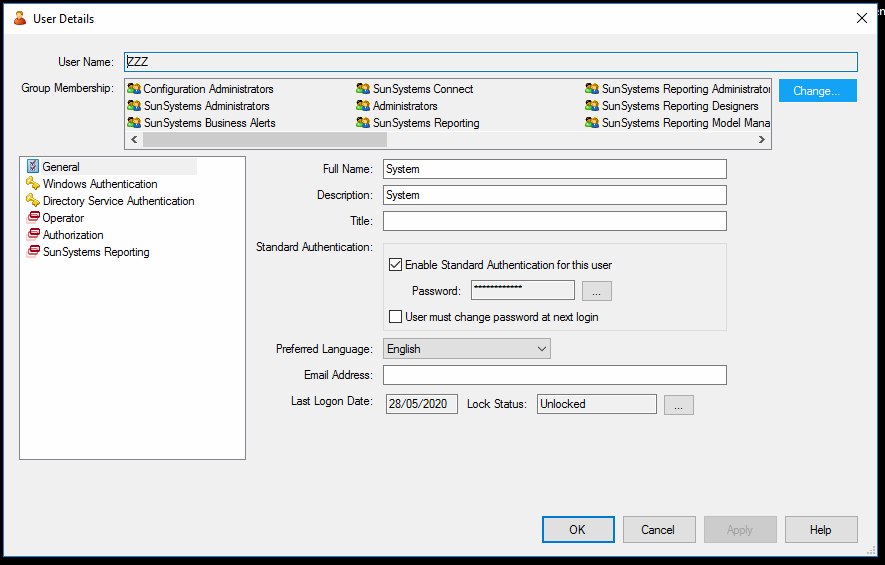Click the group list scroll left arrow
Screen dimensions: 885x565
[x=134, y=139]
